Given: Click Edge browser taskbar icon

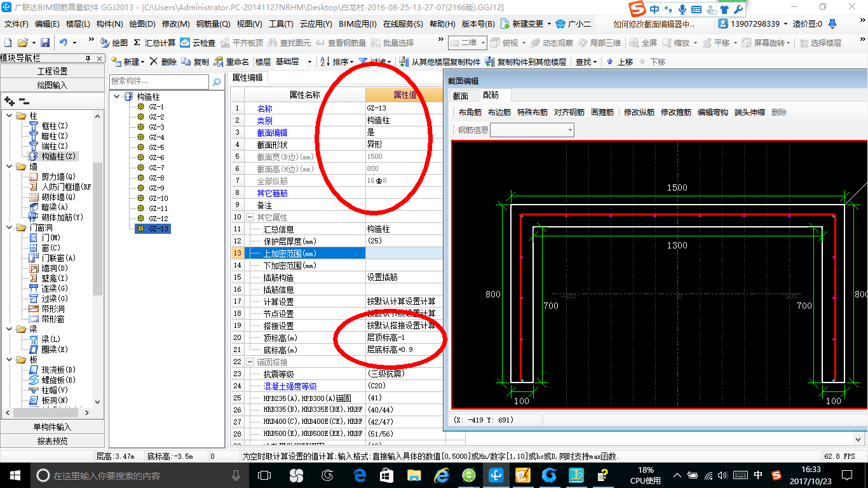Looking at the screenshot, I should [360, 475].
